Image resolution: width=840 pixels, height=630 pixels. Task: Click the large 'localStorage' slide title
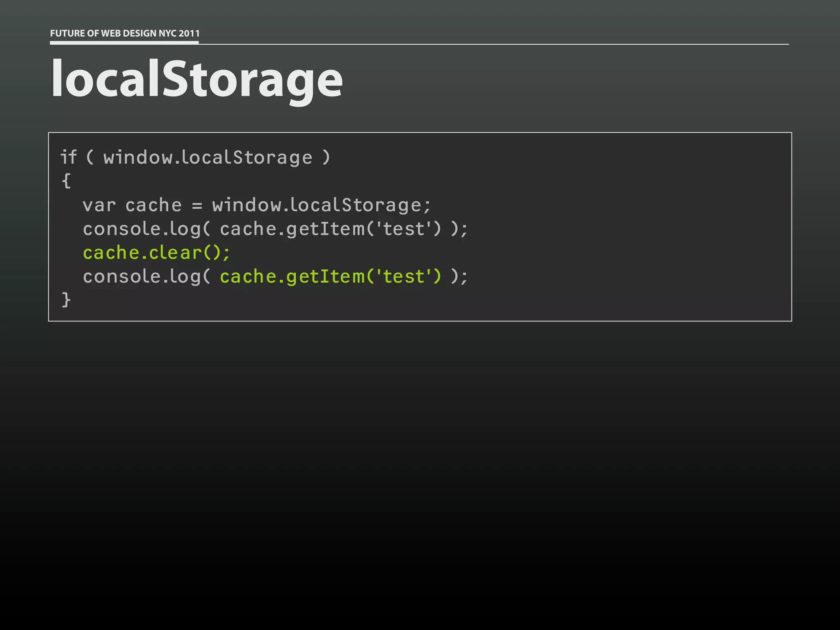coord(196,79)
